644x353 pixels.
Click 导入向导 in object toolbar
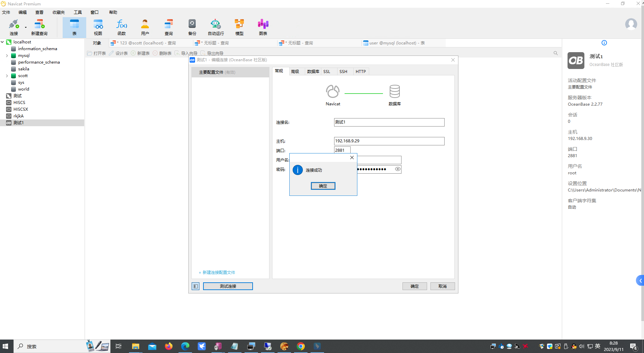click(186, 53)
